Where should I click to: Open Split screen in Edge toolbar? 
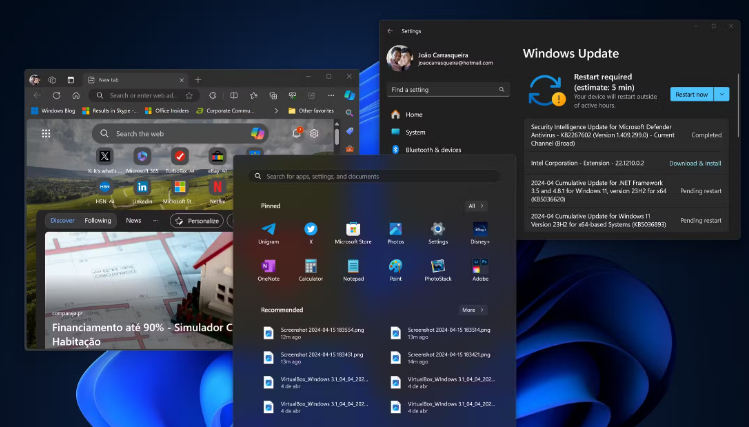234,96
